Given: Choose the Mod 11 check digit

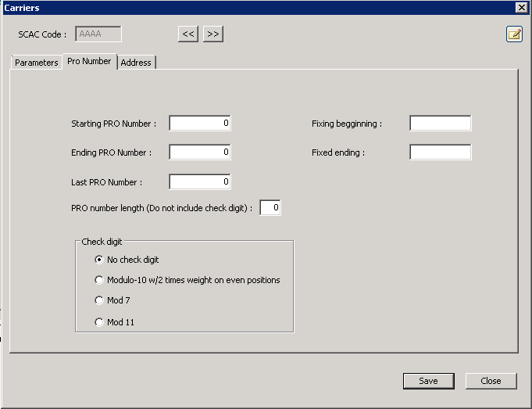Looking at the screenshot, I should coord(98,322).
